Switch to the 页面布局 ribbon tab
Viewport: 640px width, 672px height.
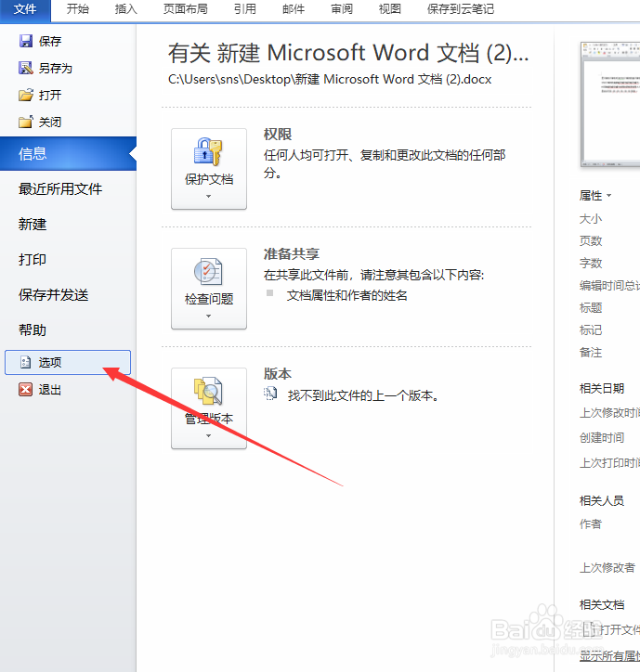pyautogui.click(x=185, y=9)
